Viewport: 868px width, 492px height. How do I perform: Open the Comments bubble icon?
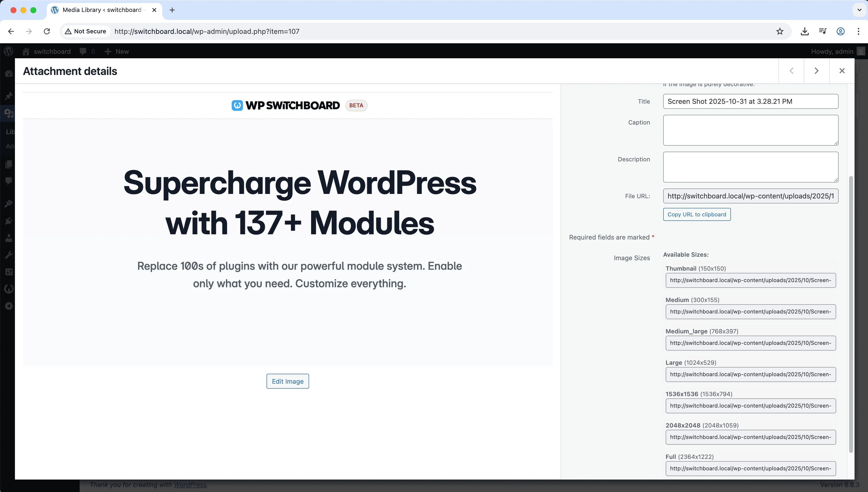[9, 181]
